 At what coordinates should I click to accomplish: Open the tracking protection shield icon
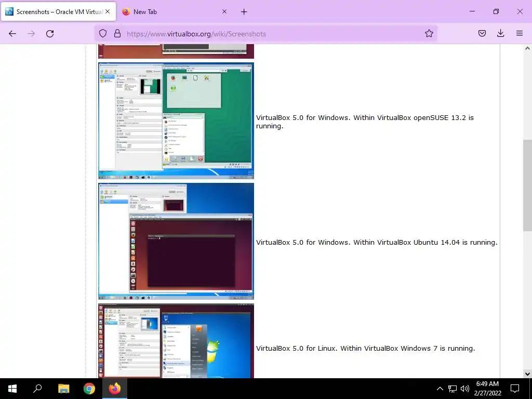pos(103,33)
